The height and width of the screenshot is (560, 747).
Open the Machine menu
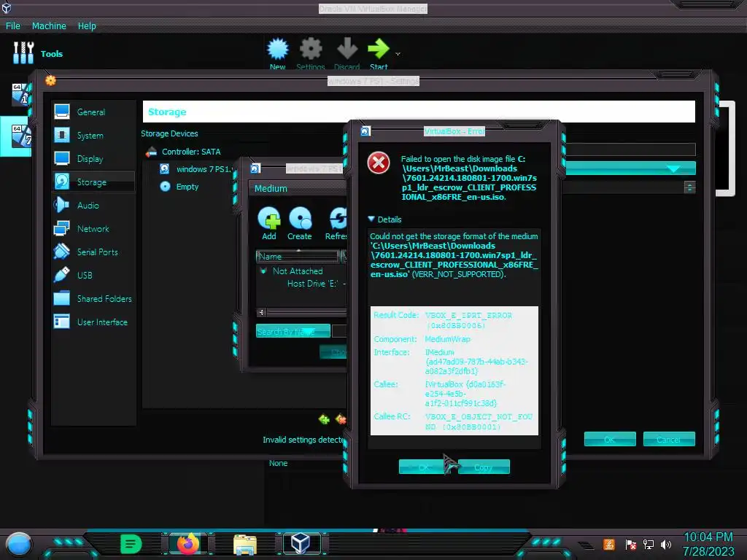click(x=49, y=26)
